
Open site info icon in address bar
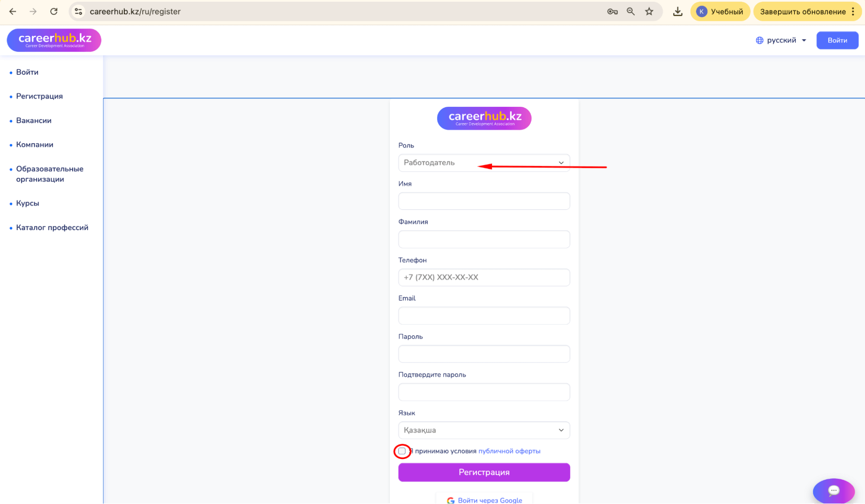(x=78, y=12)
